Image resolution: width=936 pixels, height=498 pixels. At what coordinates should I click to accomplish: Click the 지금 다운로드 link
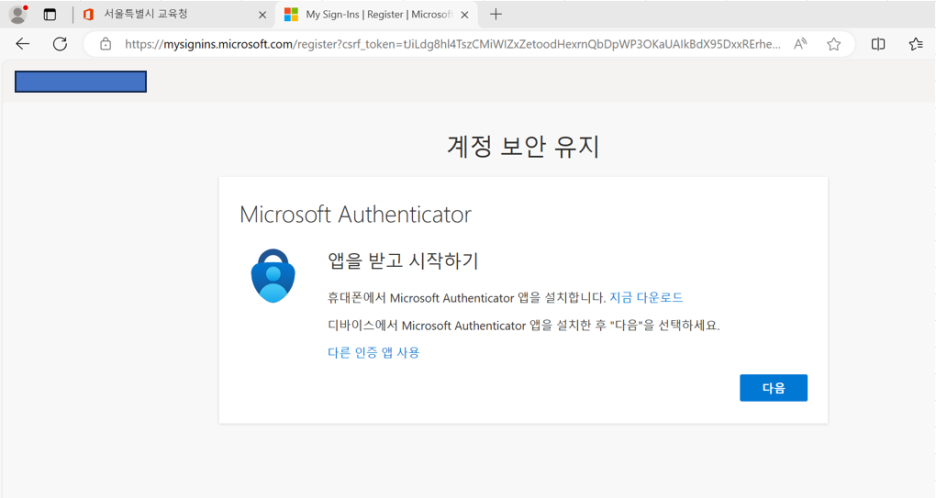tap(646, 297)
